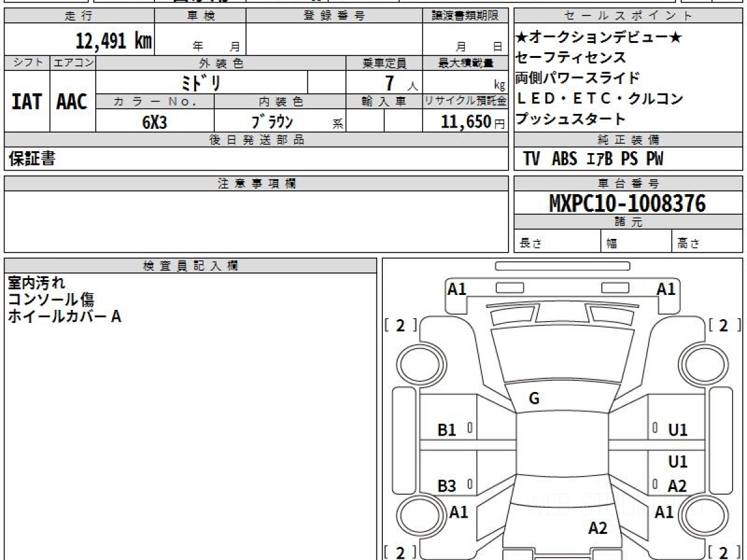Click the color number 6X3
747x560 pixels.
pyautogui.click(x=154, y=122)
